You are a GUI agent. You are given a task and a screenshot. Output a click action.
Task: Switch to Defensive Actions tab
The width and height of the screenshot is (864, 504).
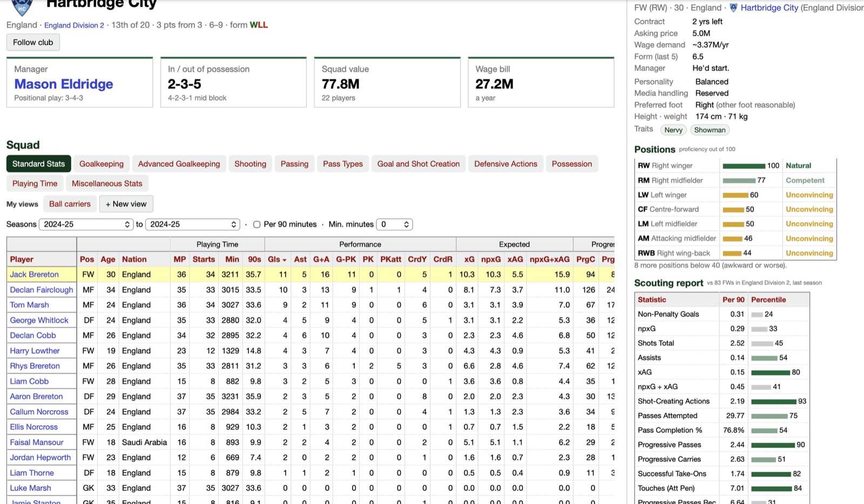[505, 164]
